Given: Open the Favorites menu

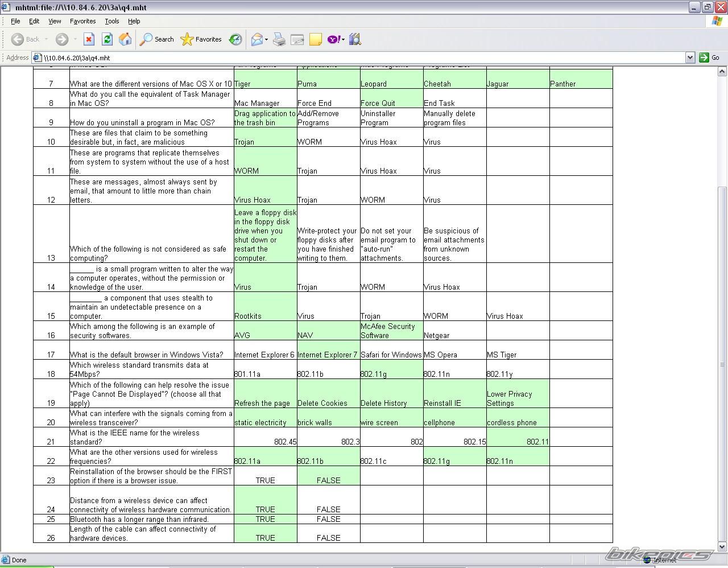Looking at the screenshot, I should 83,21.
